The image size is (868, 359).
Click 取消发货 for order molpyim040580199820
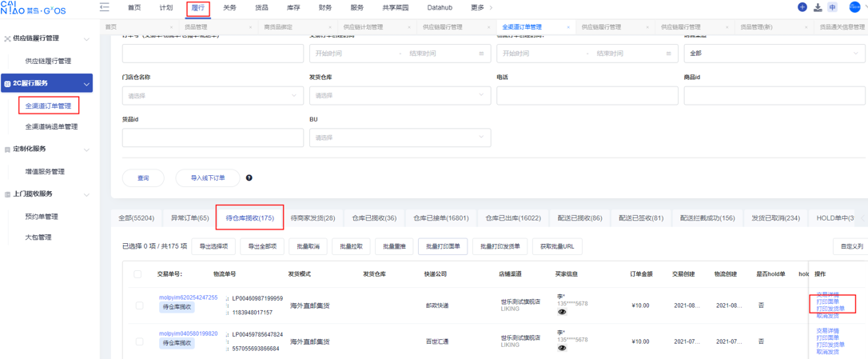[827, 351]
